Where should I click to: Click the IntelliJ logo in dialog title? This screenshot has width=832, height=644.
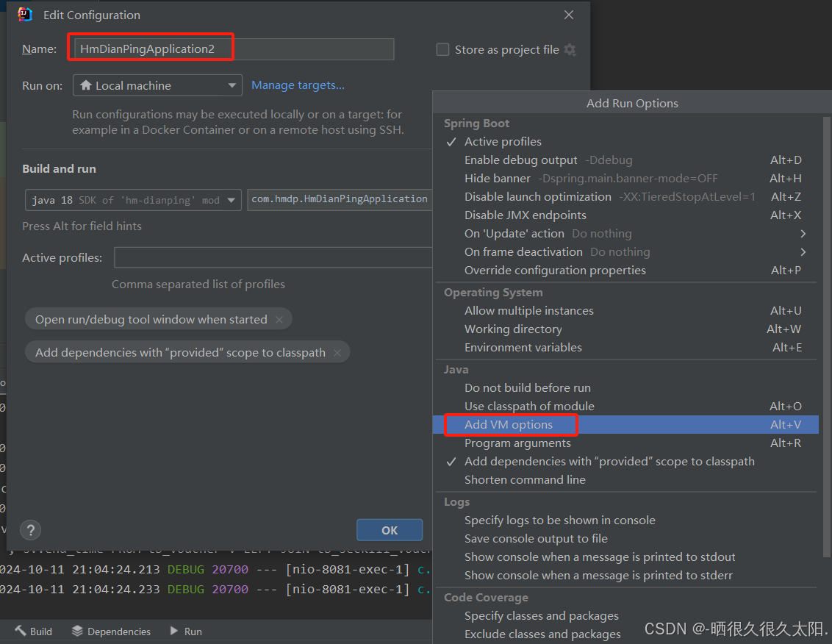[x=25, y=14]
